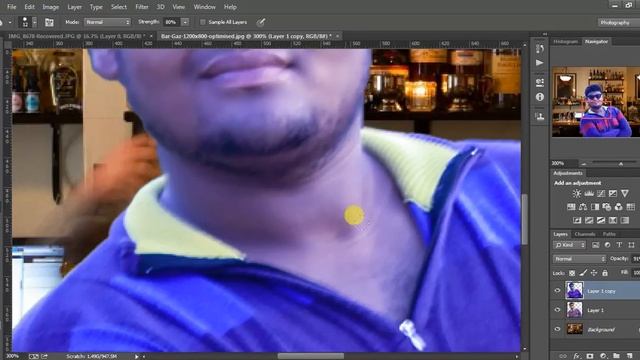The height and width of the screenshot is (360, 640).
Task: Add a Color Lookup adjustment
Action: (x=631, y=207)
